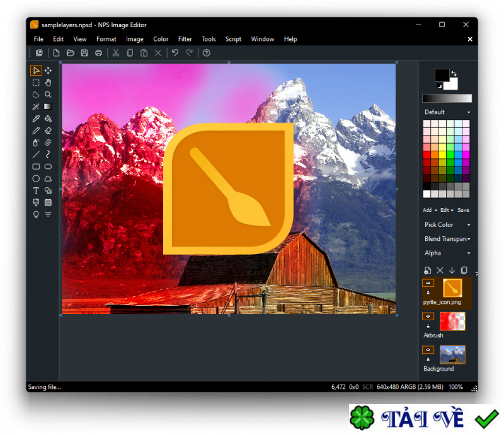Expand the Alpha dropdown
The width and height of the screenshot is (504, 435).
point(447,253)
